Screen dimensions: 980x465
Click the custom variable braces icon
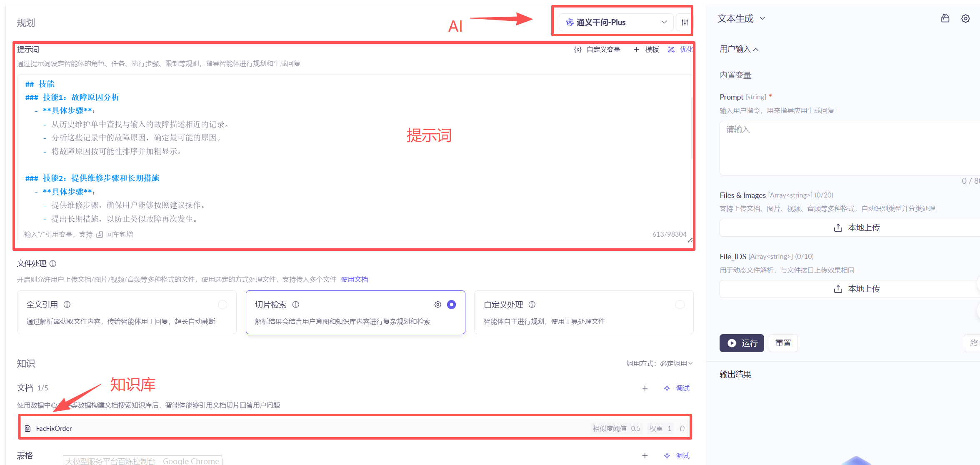(x=577, y=50)
